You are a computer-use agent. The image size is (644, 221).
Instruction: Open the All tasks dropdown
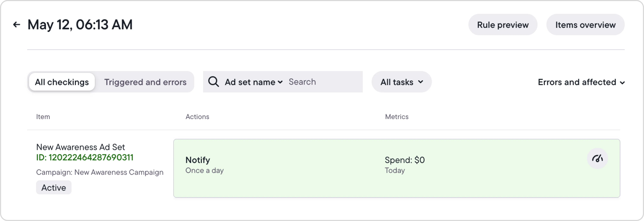pyautogui.click(x=401, y=82)
